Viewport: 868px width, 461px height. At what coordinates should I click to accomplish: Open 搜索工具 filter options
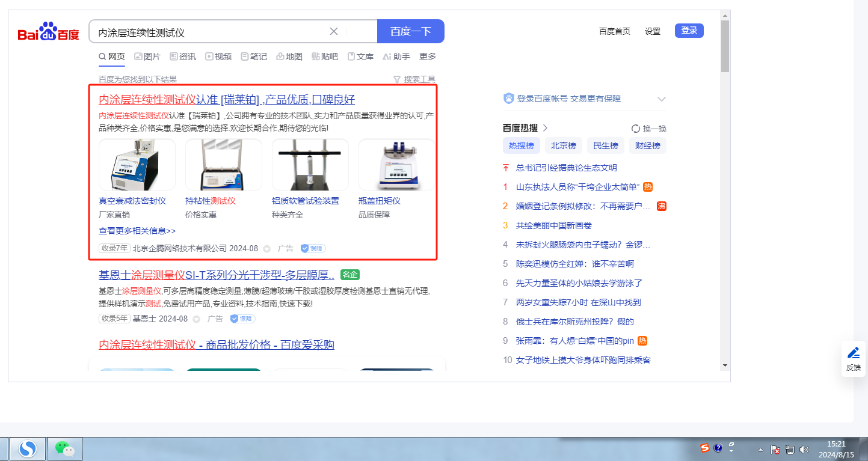[x=414, y=79]
